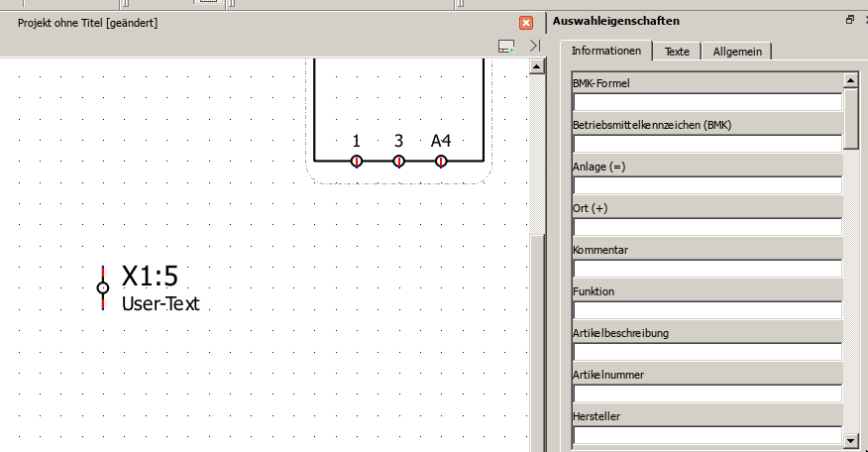This screenshot has height=452, width=868.
Task: Select terminal 1 on the component
Action: tap(357, 161)
